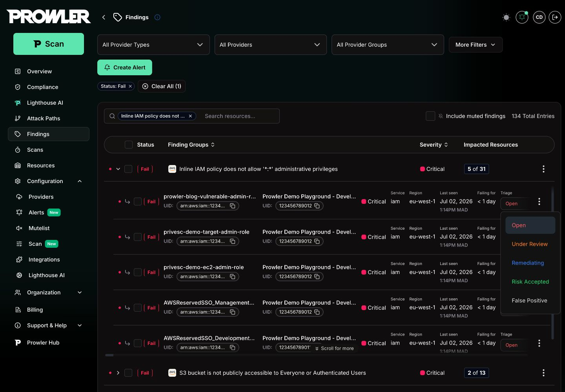Choose Under Review in triage menu
Screen dimensions: 565x392
coord(530,244)
